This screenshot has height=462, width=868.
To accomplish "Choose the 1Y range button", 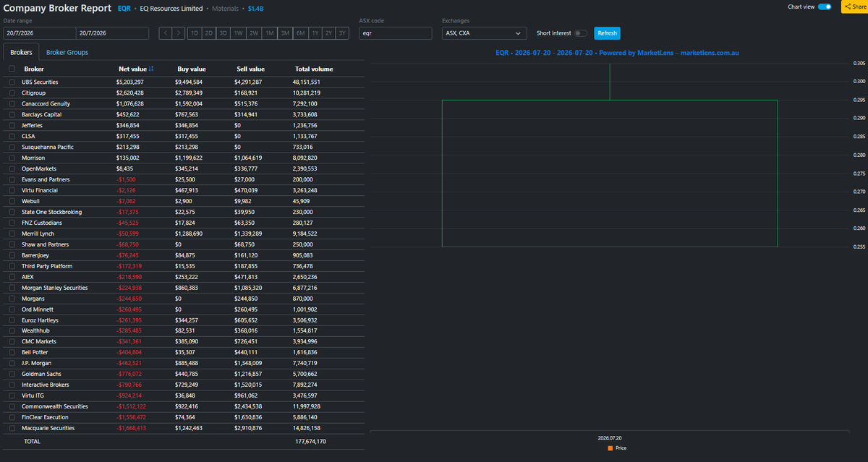I will [x=315, y=33].
